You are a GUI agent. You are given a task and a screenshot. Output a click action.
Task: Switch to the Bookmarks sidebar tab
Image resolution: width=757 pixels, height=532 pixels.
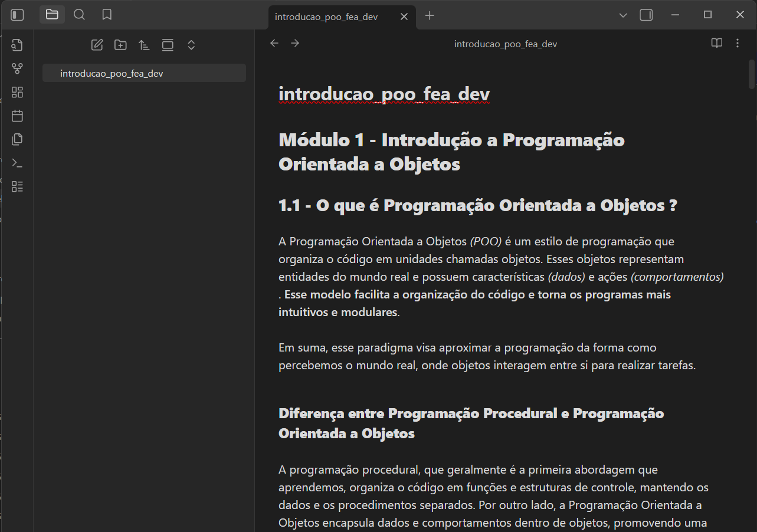107,15
